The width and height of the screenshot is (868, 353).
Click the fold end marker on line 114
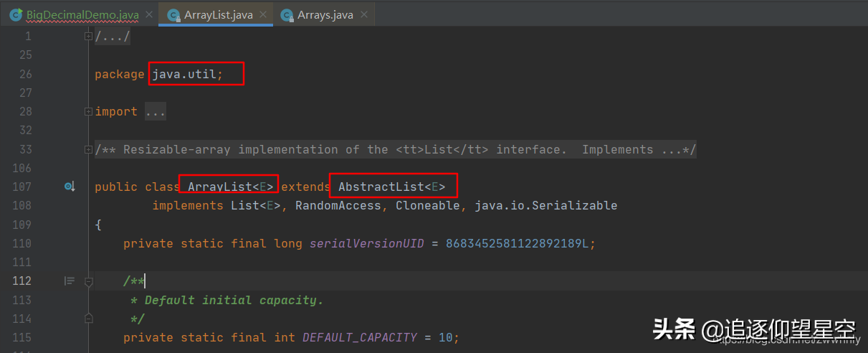coord(88,318)
